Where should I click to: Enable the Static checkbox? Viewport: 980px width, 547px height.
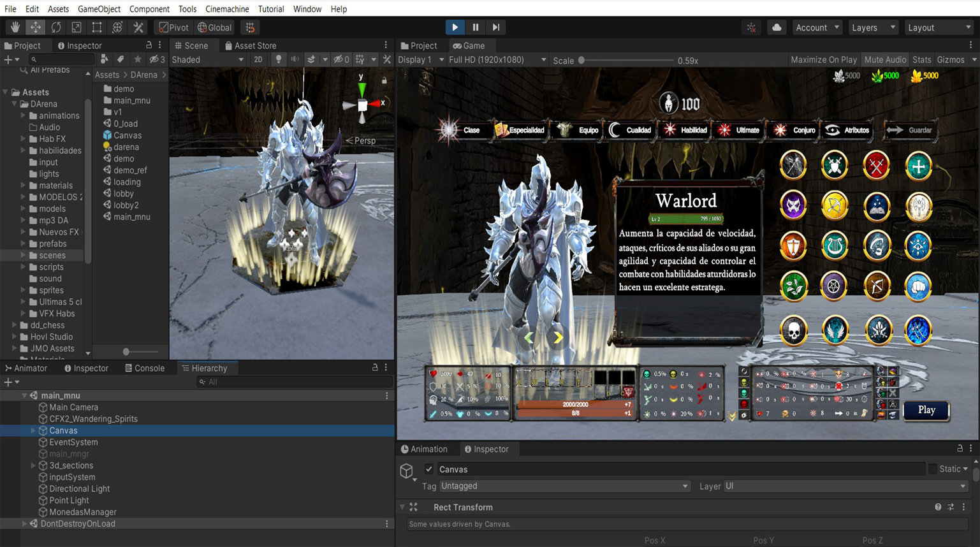(x=933, y=469)
